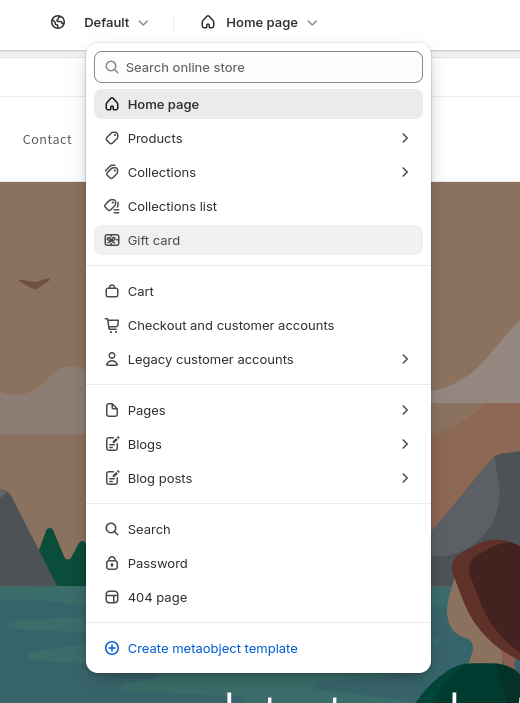Click the 404 page layout icon
The width and height of the screenshot is (520, 703).
point(112,597)
